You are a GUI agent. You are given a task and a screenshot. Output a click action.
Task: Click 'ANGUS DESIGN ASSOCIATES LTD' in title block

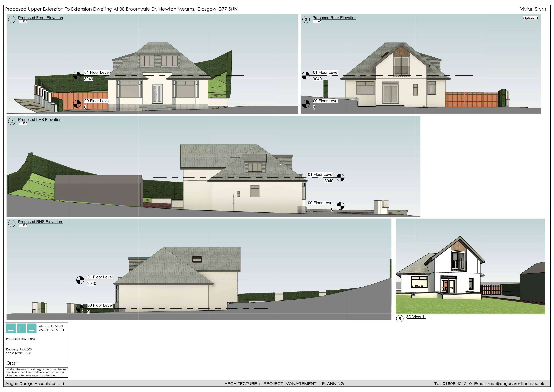(x=51, y=328)
